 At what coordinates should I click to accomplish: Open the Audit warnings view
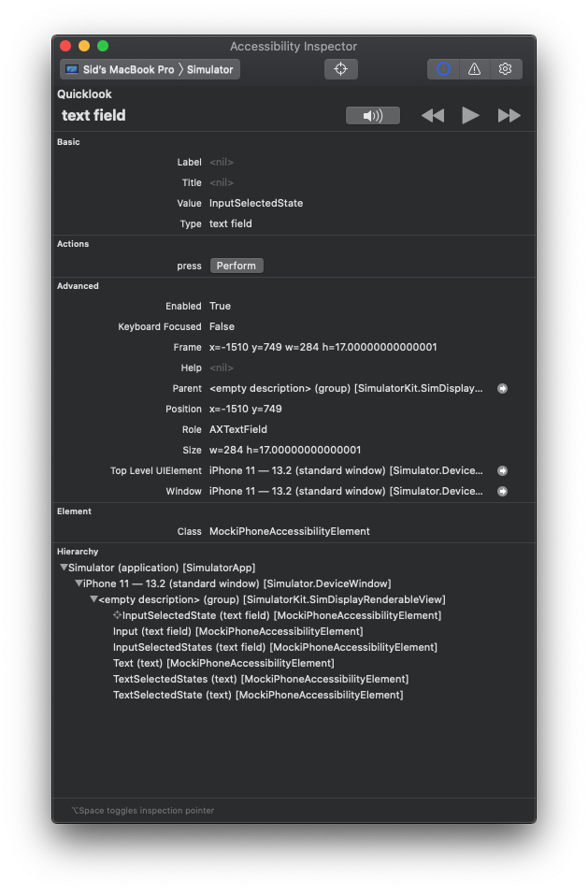pos(474,68)
